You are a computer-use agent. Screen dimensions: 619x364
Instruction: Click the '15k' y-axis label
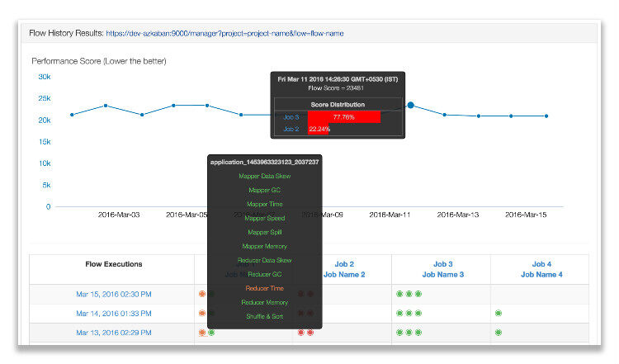tap(45, 142)
